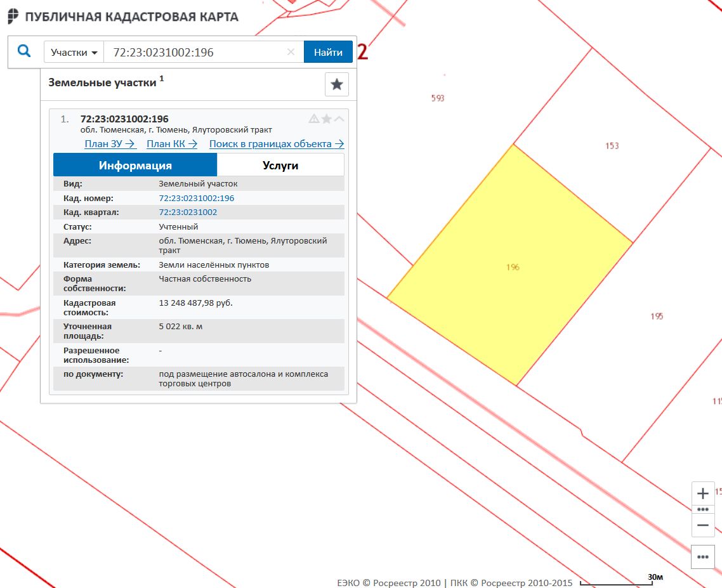Open the Кад. номер link 72:23:0231002:196

click(197, 198)
